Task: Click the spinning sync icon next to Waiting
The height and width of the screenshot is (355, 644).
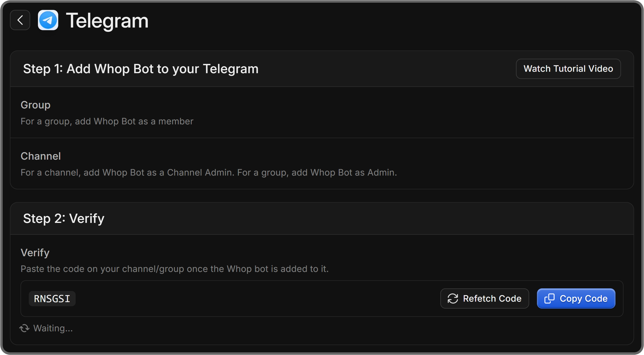Action: click(24, 328)
